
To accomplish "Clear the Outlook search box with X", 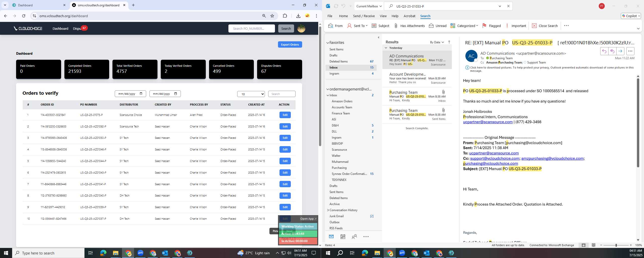I will (508, 6).
